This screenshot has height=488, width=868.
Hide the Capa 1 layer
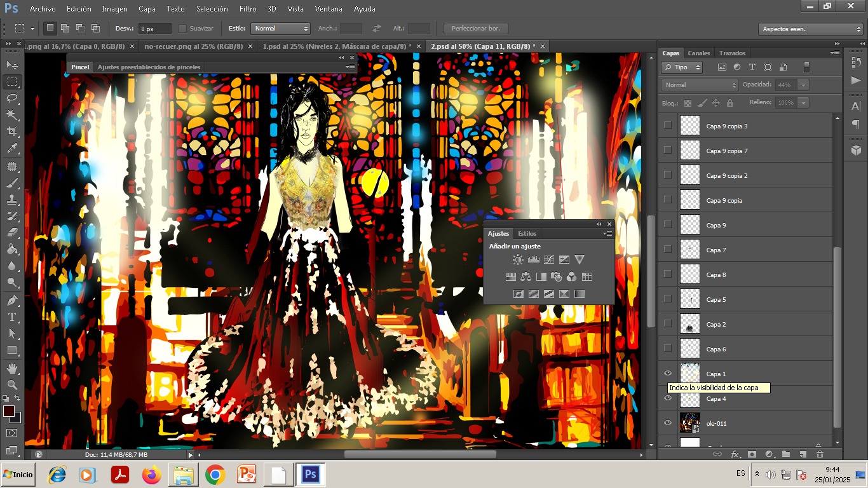tap(667, 374)
